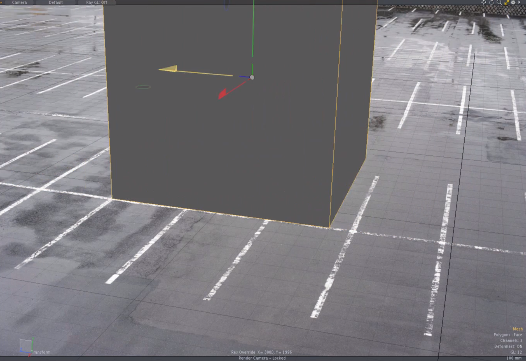Viewport: 526px width, 361px height.
Task: Click the small blue axis handle near gizmo center
Action: (x=244, y=77)
